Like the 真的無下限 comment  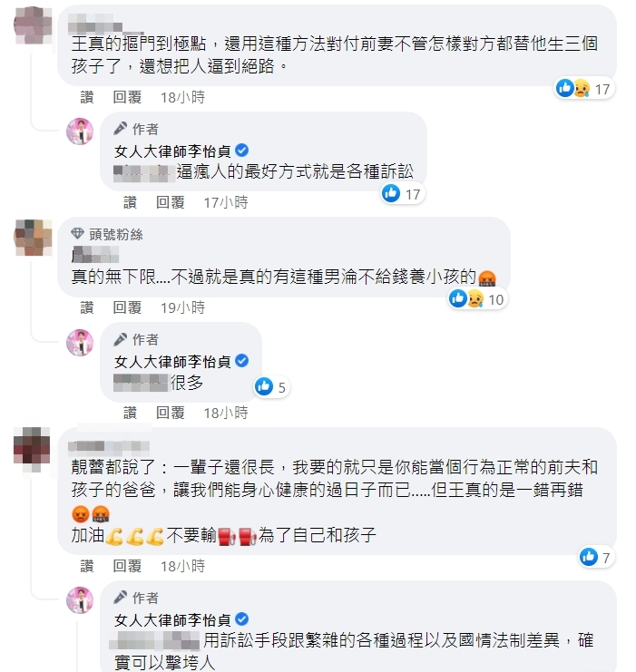(x=87, y=307)
